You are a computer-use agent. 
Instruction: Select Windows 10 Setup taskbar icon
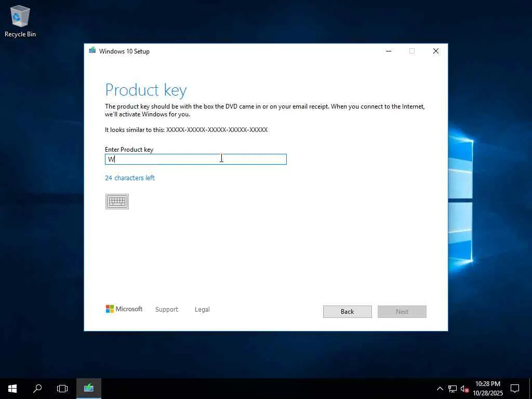(88, 389)
